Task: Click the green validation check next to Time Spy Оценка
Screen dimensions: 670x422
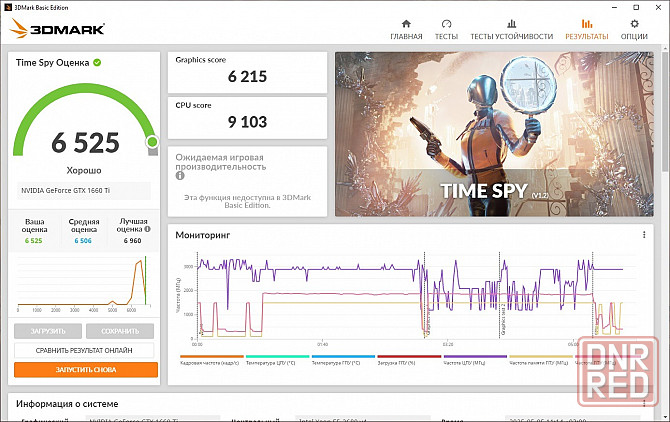Action: pyautogui.click(x=97, y=62)
